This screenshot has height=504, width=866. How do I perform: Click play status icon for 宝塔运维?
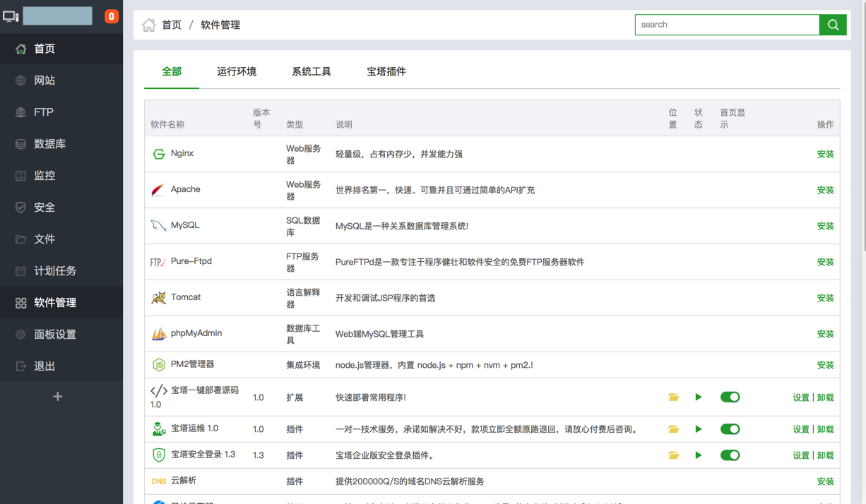pyautogui.click(x=699, y=429)
